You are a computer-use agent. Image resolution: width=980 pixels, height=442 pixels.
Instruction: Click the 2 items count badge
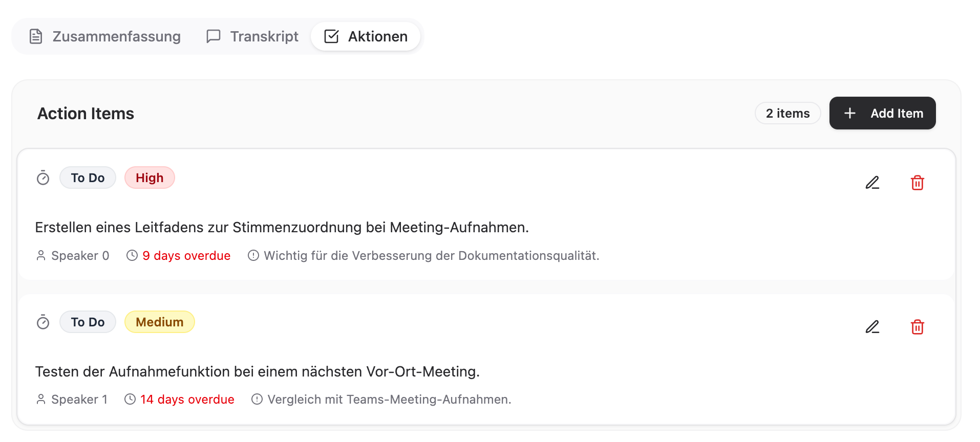(x=788, y=113)
